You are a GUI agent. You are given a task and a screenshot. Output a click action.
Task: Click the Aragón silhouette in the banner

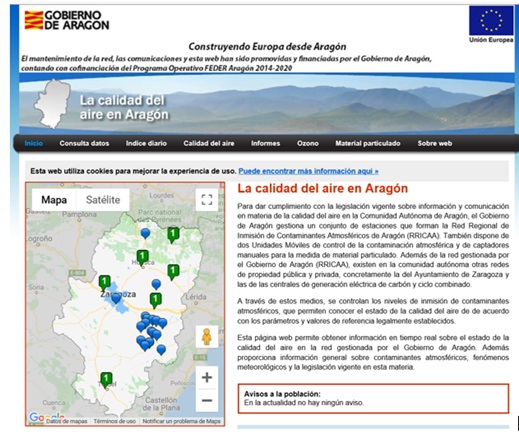[52, 103]
